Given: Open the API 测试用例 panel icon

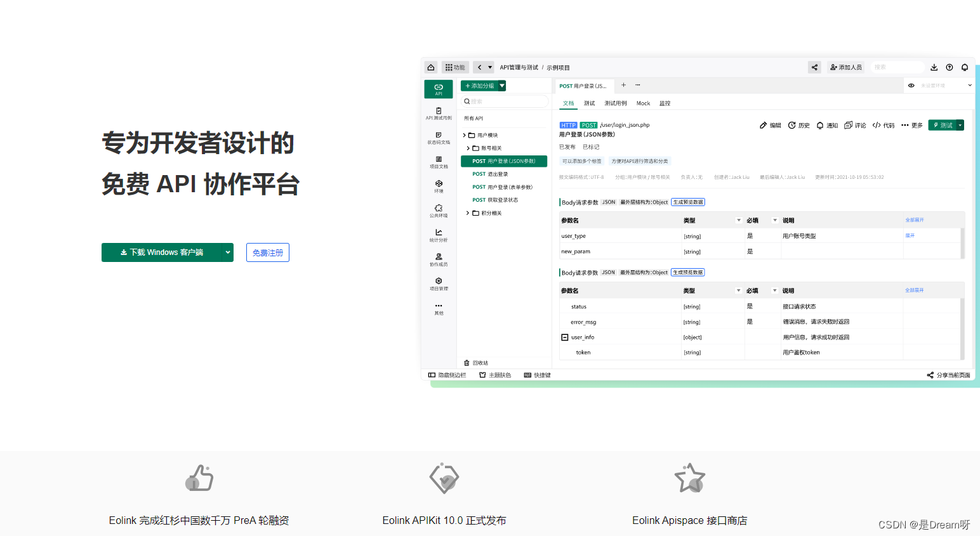Looking at the screenshot, I should (x=439, y=113).
